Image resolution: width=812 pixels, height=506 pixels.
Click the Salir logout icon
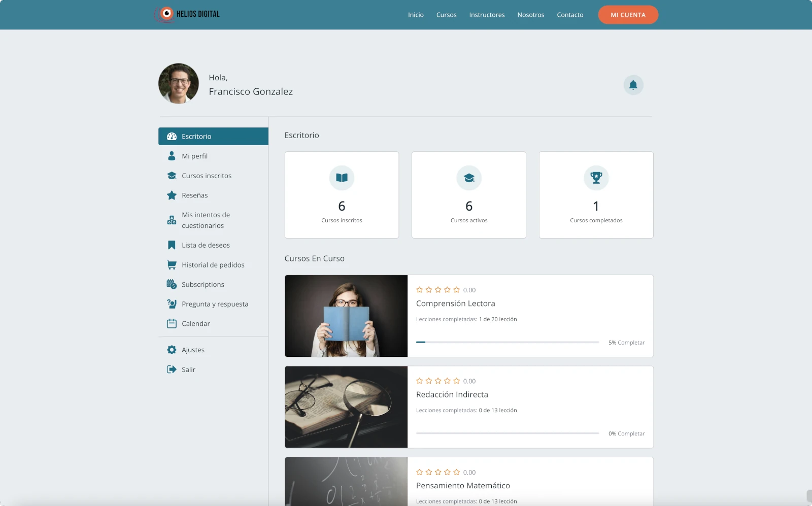point(172,369)
